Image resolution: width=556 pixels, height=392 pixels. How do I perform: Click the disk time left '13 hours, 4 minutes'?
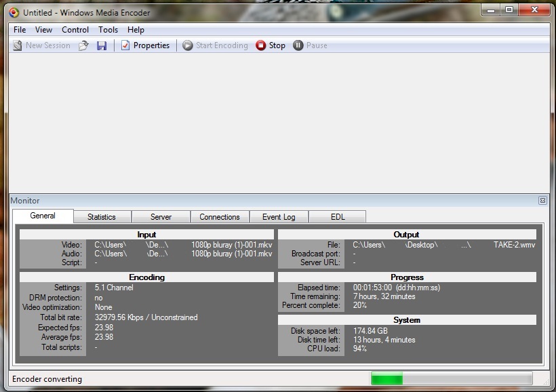tap(384, 340)
